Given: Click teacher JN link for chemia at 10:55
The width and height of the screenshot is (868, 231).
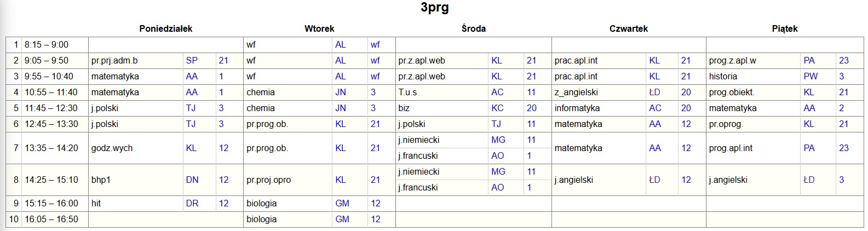Looking at the screenshot, I should point(341,93).
